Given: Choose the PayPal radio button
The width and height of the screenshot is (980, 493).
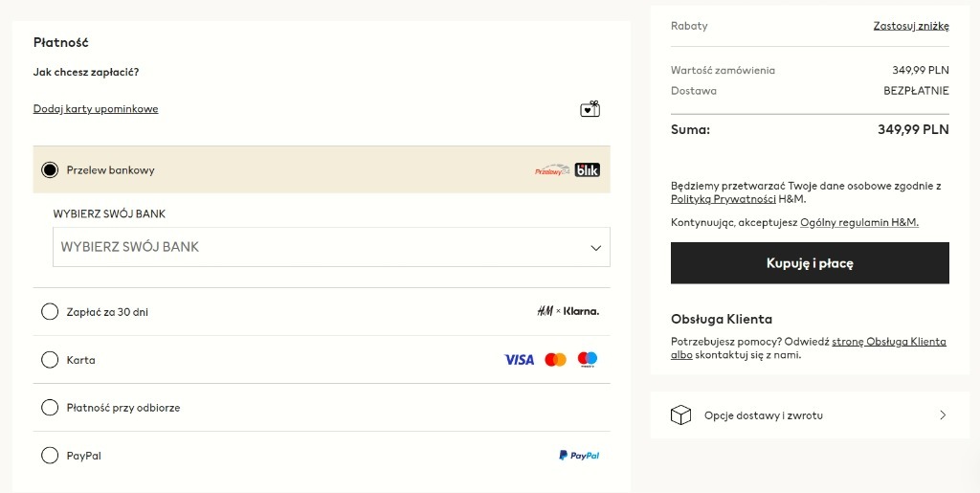Looking at the screenshot, I should (x=50, y=456).
